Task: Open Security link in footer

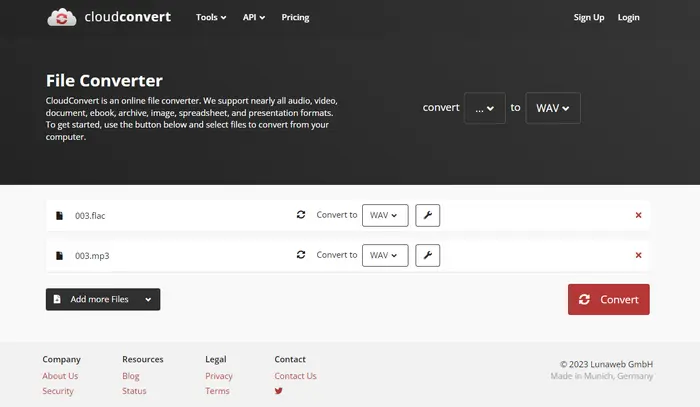Action: pos(58,391)
